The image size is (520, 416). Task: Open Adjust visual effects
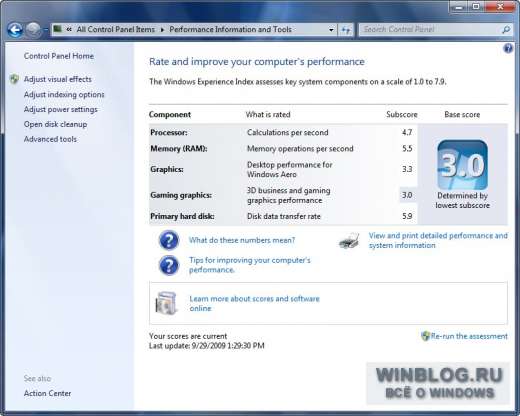[x=57, y=79]
